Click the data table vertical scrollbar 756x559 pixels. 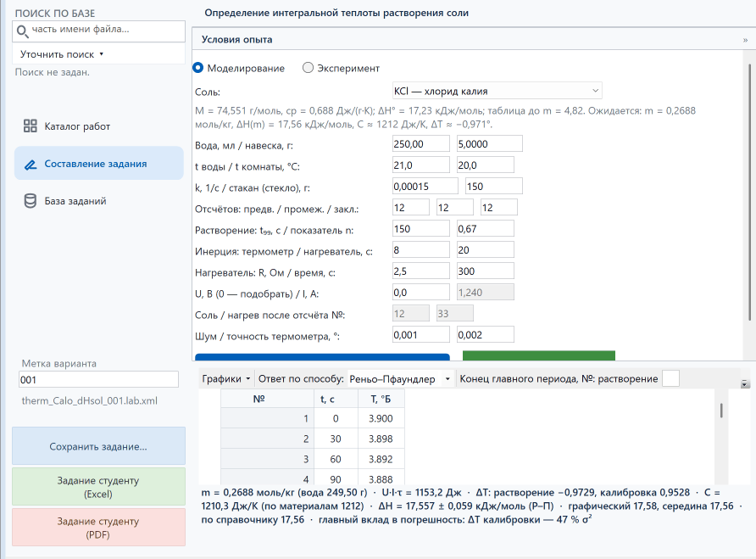click(721, 411)
